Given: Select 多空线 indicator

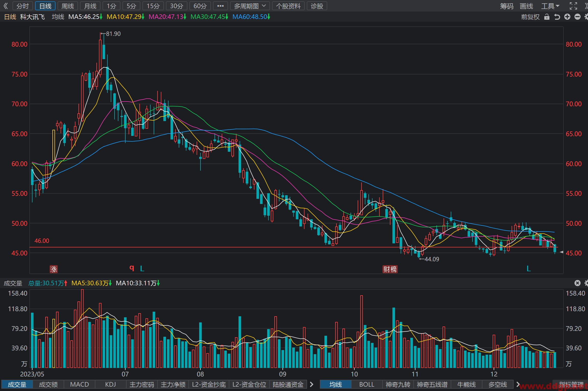Looking at the screenshot, I should pyautogui.click(x=498, y=384).
